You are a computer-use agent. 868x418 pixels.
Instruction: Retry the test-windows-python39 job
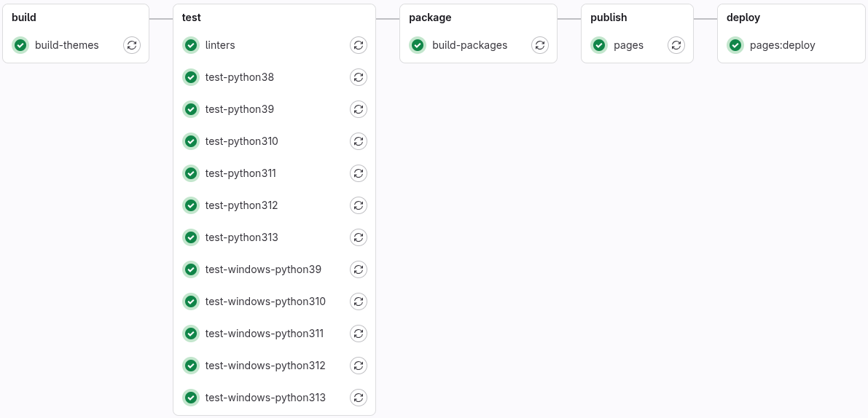pyautogui.click(x=359, y=269)
